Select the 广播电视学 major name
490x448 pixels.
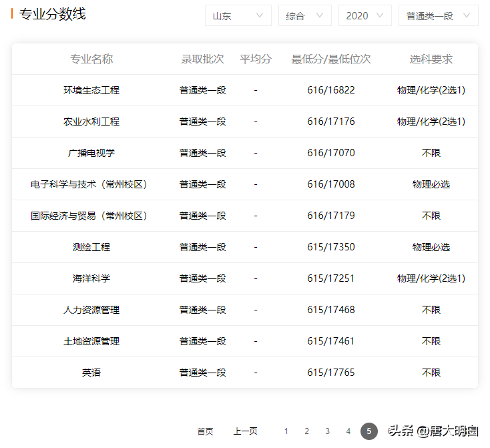91,153
